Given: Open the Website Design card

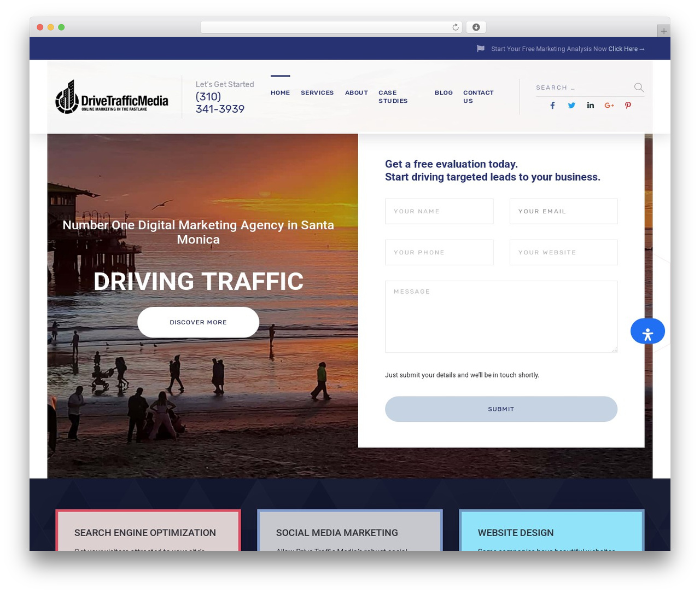Looking at the screenshot, I should click(x=552, y=531).
